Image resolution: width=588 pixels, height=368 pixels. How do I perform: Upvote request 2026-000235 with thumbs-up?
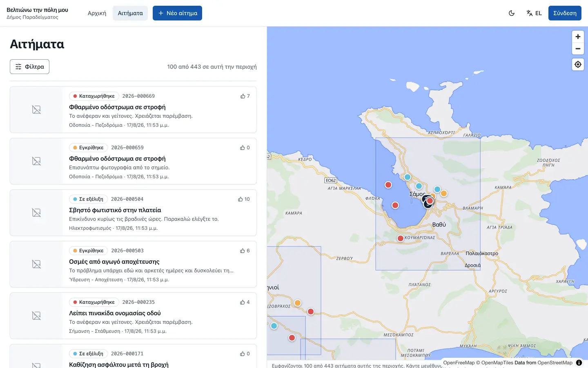[245, 302]
